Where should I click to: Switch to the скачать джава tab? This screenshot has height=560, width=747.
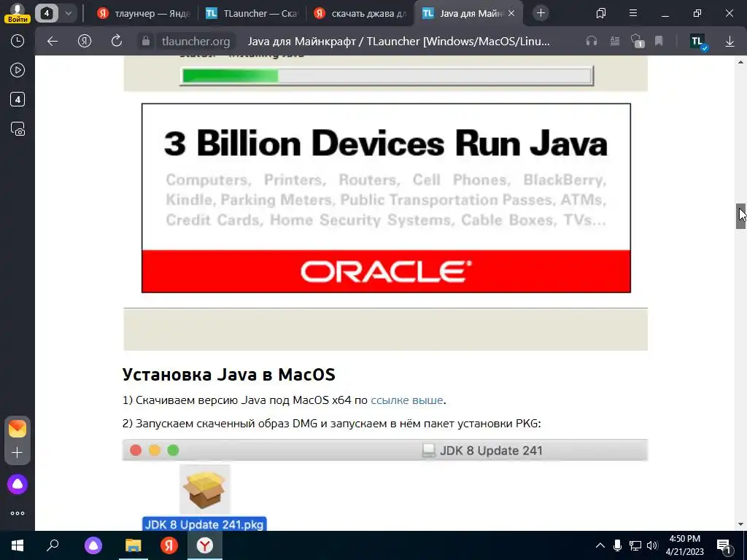(x=360, y=13)
